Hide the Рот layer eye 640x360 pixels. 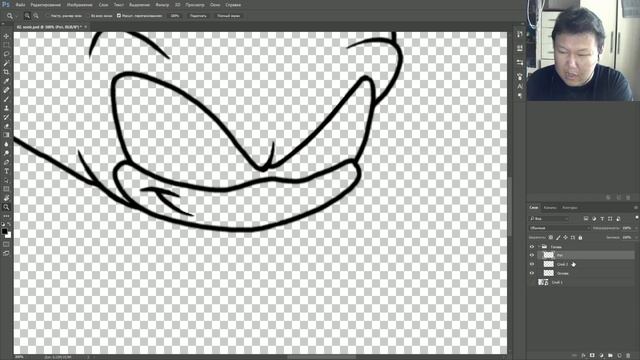pos(532,255)
